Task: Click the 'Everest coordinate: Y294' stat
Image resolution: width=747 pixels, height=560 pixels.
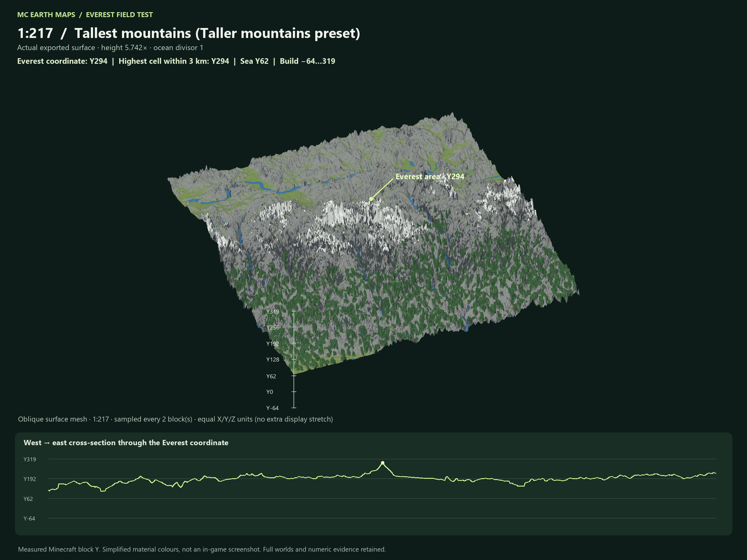Action: pos(62,61)
